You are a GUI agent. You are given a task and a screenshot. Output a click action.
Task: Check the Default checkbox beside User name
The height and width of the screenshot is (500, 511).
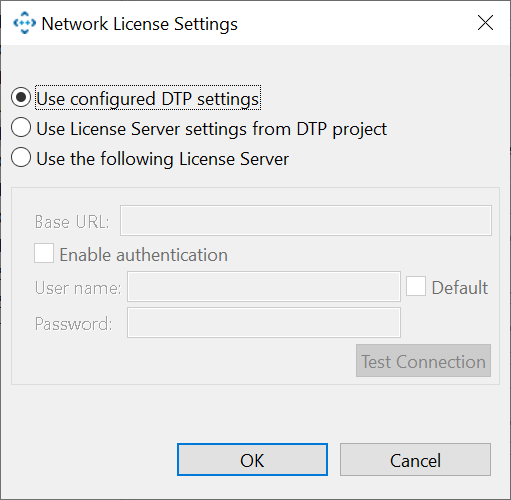coord(416,286)
